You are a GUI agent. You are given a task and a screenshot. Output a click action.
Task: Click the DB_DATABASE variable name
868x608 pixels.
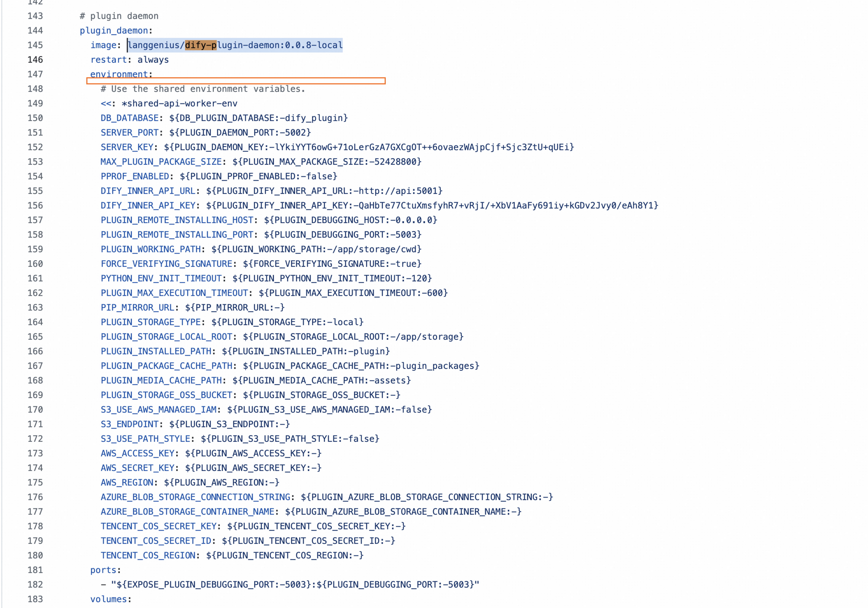coord(129,118)
